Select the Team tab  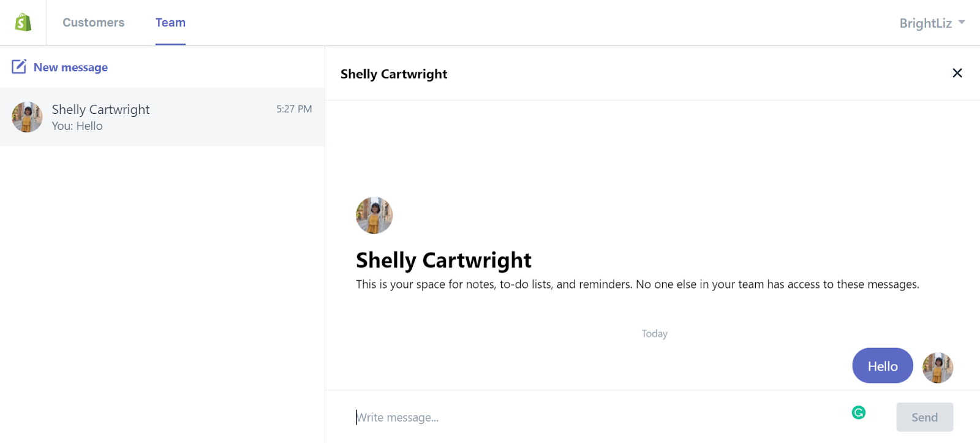coord(170,23)
